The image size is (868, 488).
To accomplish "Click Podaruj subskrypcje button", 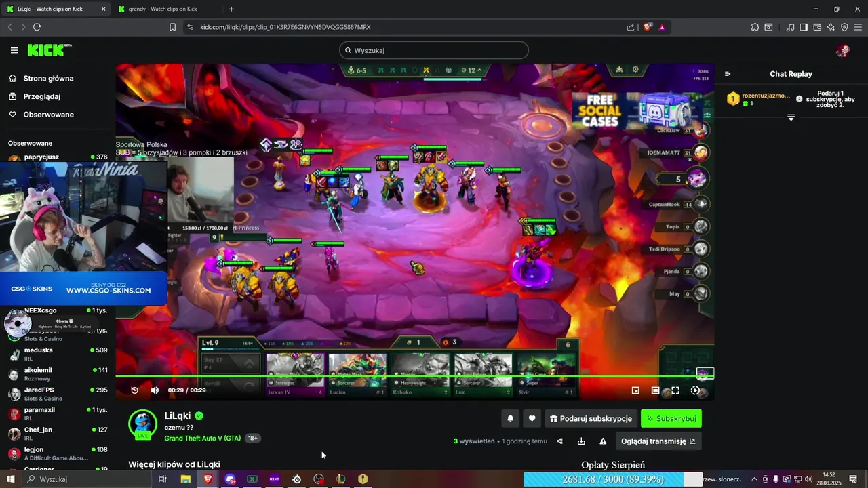I will (591, 419).
